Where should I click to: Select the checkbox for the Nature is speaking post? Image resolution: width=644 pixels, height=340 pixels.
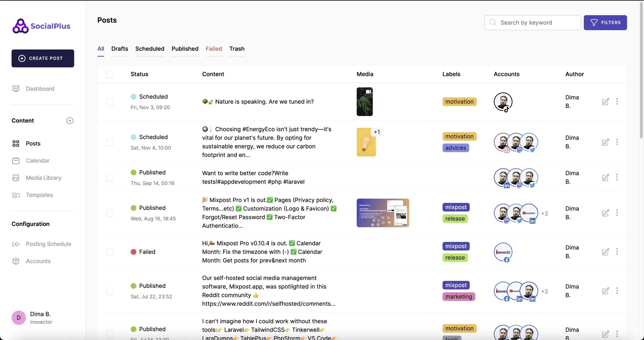click(x=110, y=102)
